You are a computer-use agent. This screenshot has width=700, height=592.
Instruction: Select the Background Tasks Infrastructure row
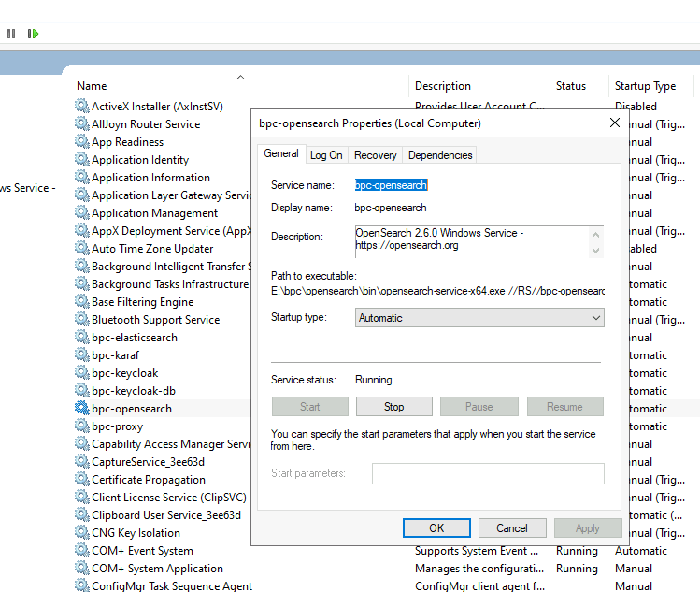tap(163, 284)
